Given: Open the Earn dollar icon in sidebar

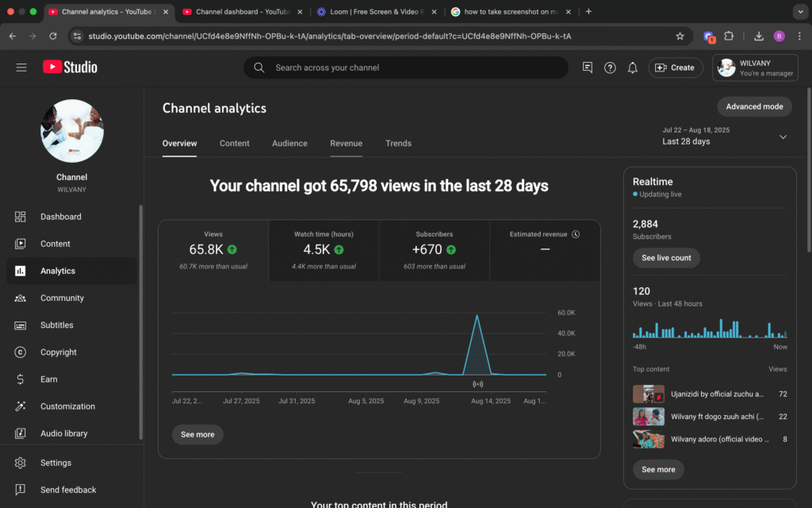Looking at the screenshot, I should point(21,379).
